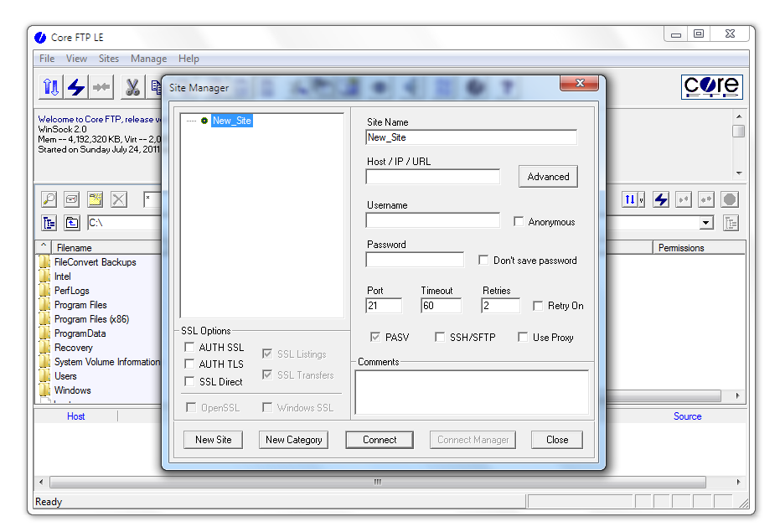780x532 pixels.
Task: Click the Site Manager toolbar icon with up-down arrows
Action: (x=51, y=87)
